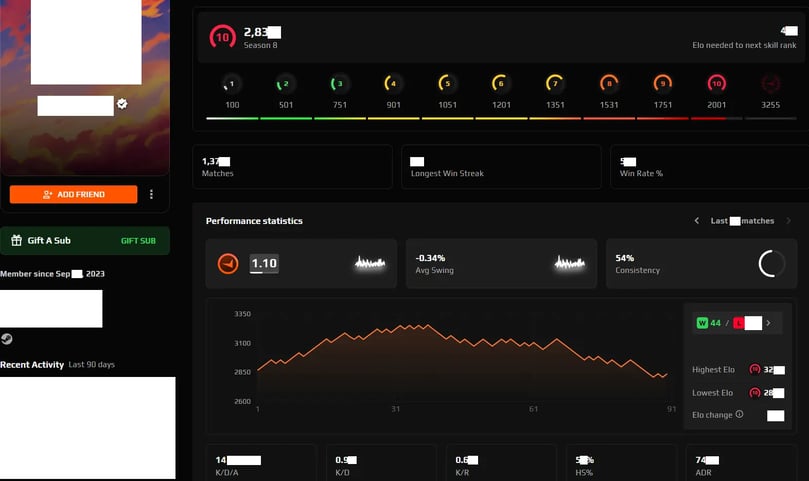Screen dimensions: 809x481
Task: Click the Consistency progress circle
Action: pyautogui.click(x=771, y=264)
